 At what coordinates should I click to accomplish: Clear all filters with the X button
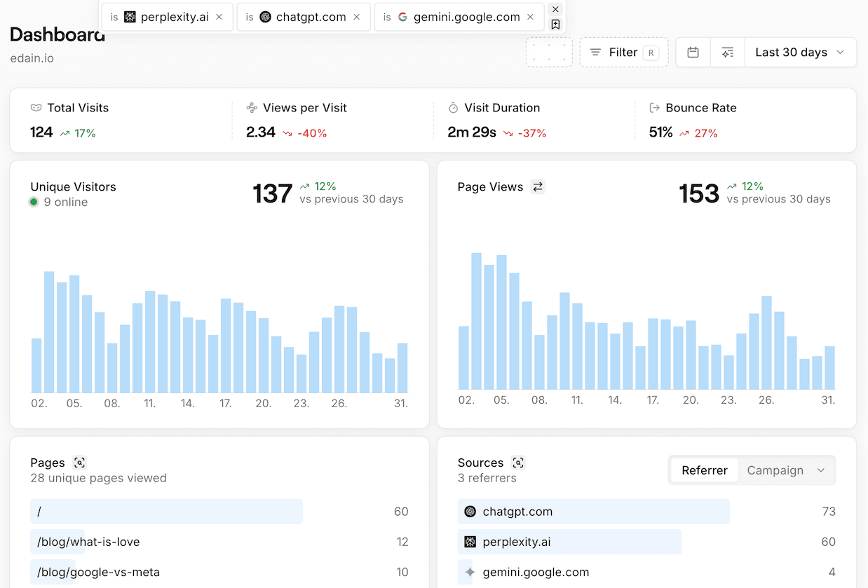point(555,9)
